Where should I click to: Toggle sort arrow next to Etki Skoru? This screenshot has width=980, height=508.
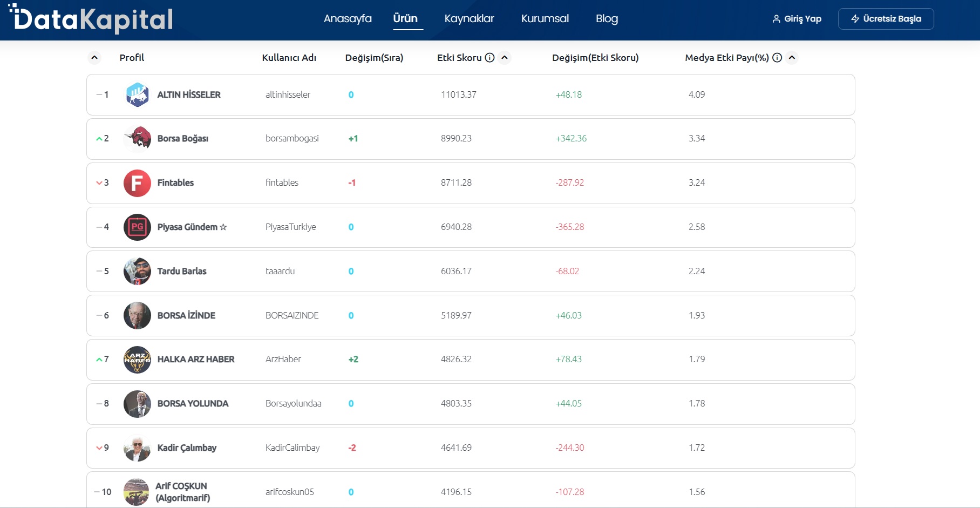pos(505,58)
